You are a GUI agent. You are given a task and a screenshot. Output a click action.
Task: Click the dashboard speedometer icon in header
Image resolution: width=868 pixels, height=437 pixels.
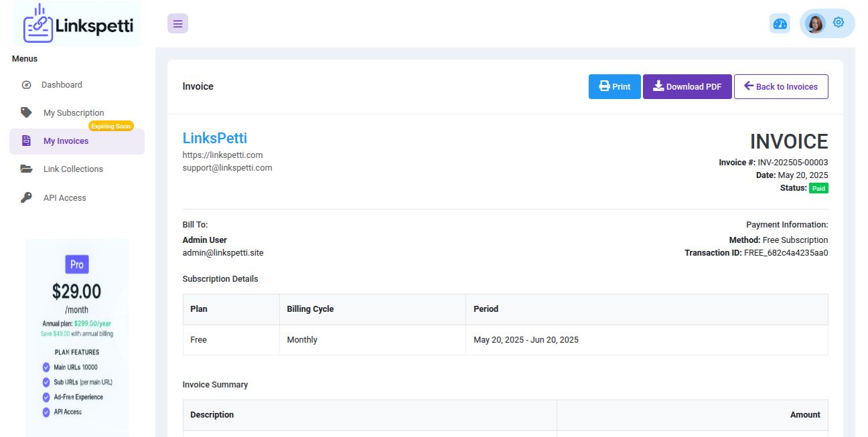(x=780, y=24)
